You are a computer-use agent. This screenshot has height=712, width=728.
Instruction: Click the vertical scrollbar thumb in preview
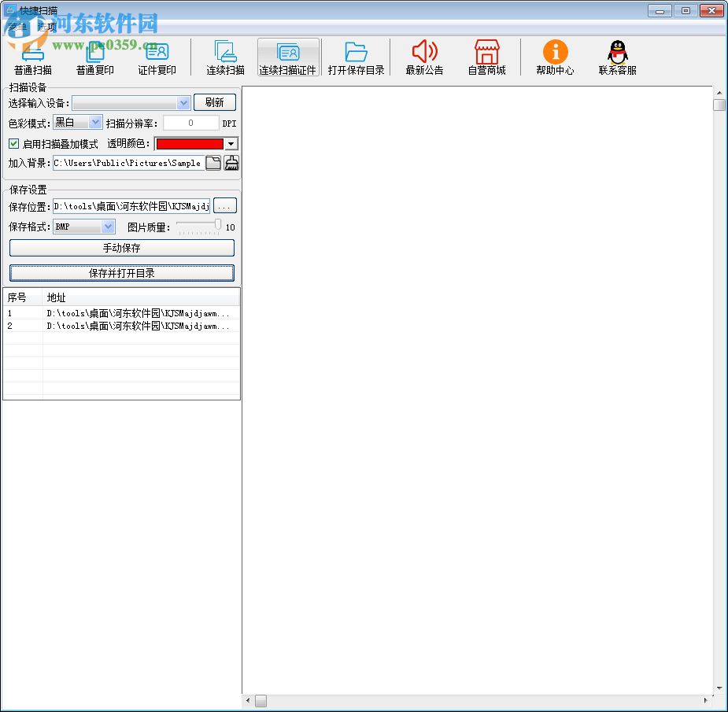click(719, 105)
